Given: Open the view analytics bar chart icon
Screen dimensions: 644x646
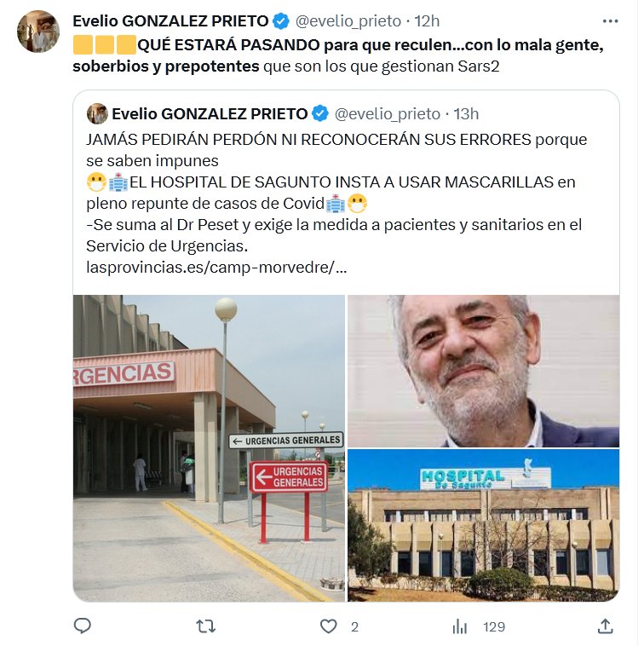Looking at the screenshot, I should pyautogui.click(x=459, y=626).
